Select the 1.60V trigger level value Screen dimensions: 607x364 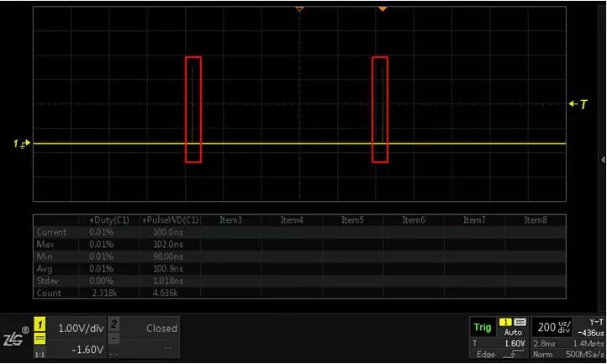click(x=515, y=344)
